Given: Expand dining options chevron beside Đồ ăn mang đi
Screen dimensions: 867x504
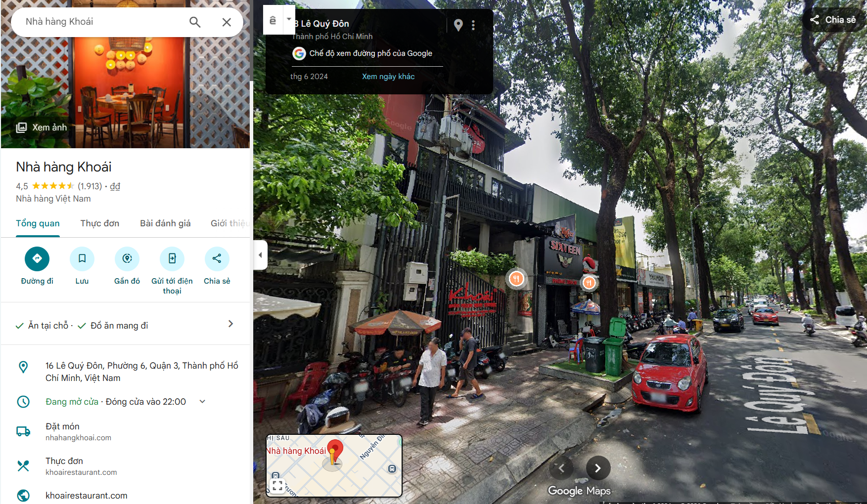Looking at the screenshot, I should point(230,324).
